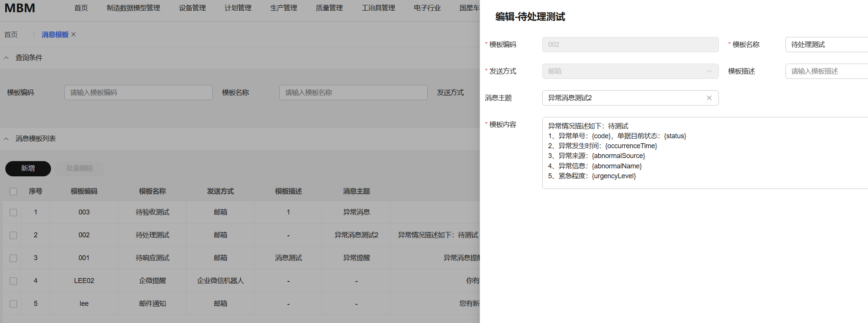Select the checkbox for row 002
The width and height of the screenshot is (868, 323).
coord(13,235)
